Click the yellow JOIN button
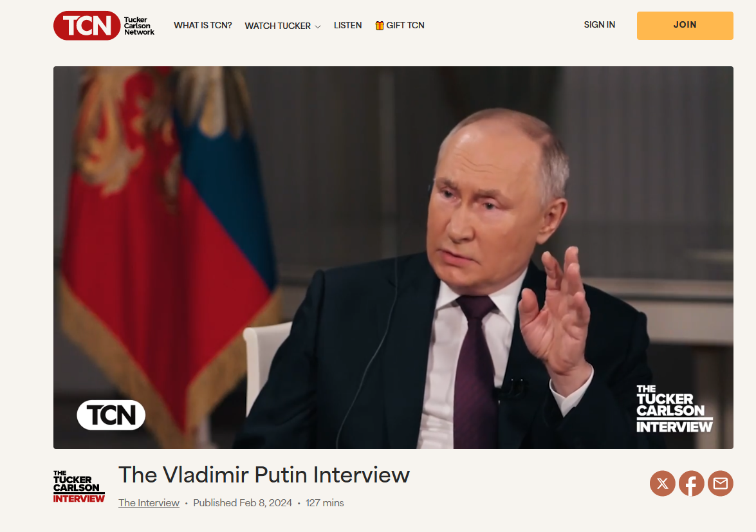Image resolution: width=756 pixels, height=532 pixels. coord(685,26)
